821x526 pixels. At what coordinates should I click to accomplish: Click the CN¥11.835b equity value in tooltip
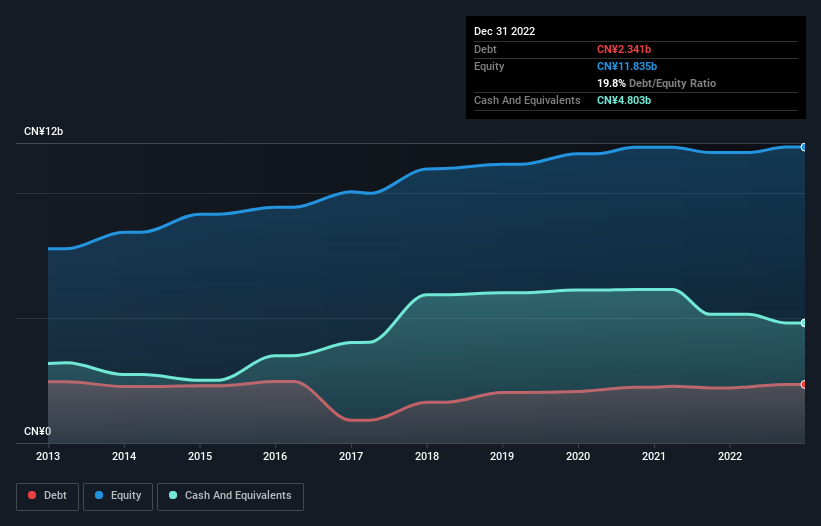point(627,66)
